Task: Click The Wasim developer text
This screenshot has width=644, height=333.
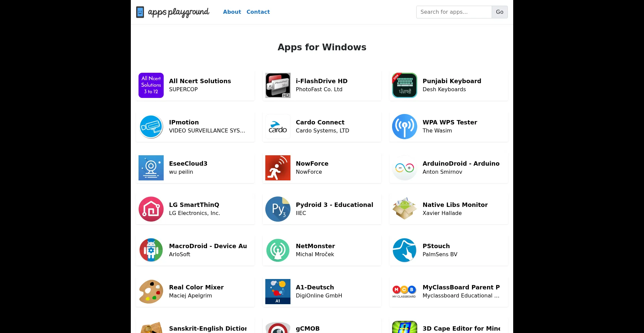Action: click(x=437, y=131)
